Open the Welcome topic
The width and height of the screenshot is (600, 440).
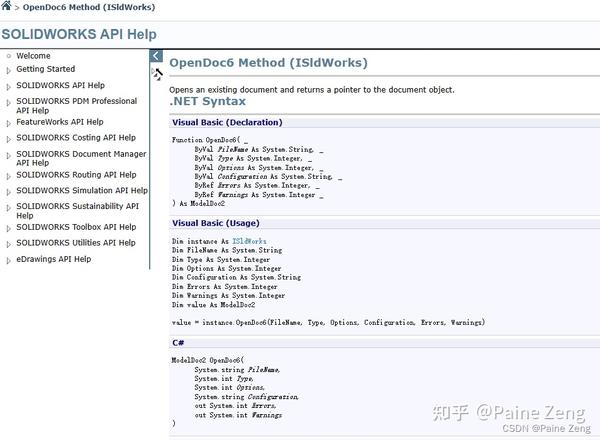point(33,56)
